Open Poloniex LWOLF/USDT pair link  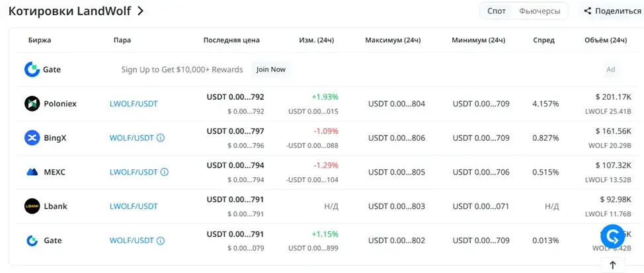[x=134, y=104]
